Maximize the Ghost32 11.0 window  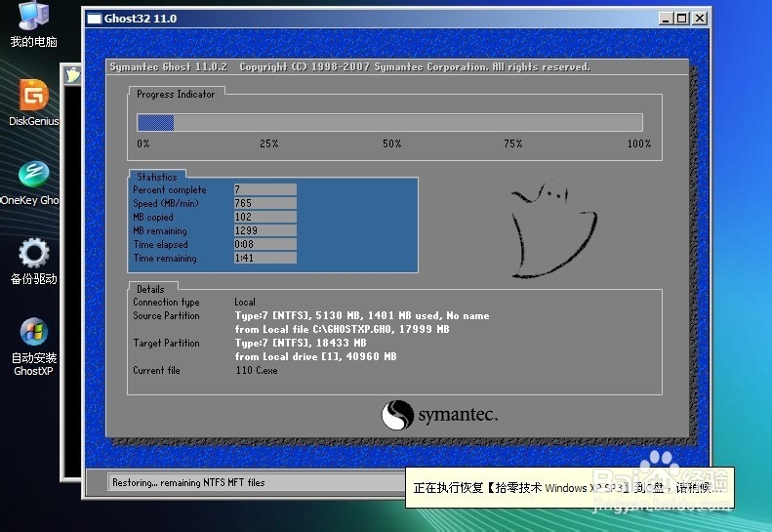(682, 19)
